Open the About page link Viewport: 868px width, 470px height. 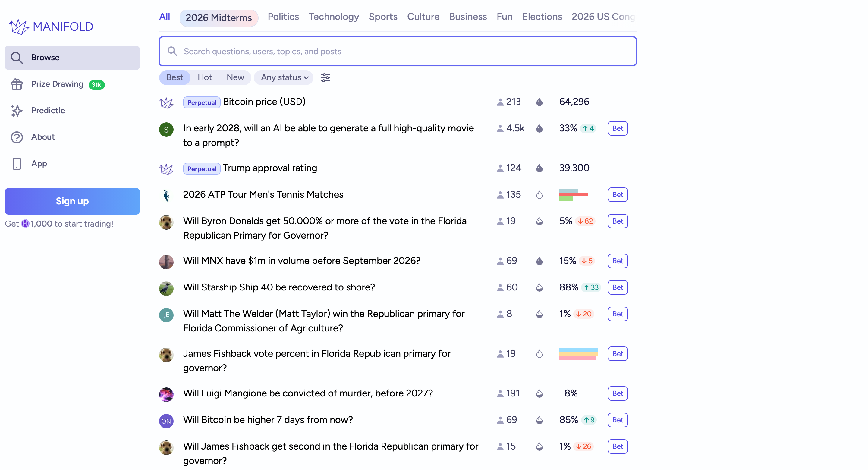(72, 137)
